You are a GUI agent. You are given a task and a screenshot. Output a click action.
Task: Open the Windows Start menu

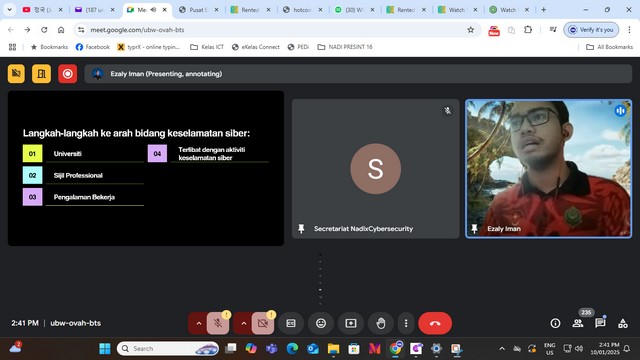coord(105,349)
